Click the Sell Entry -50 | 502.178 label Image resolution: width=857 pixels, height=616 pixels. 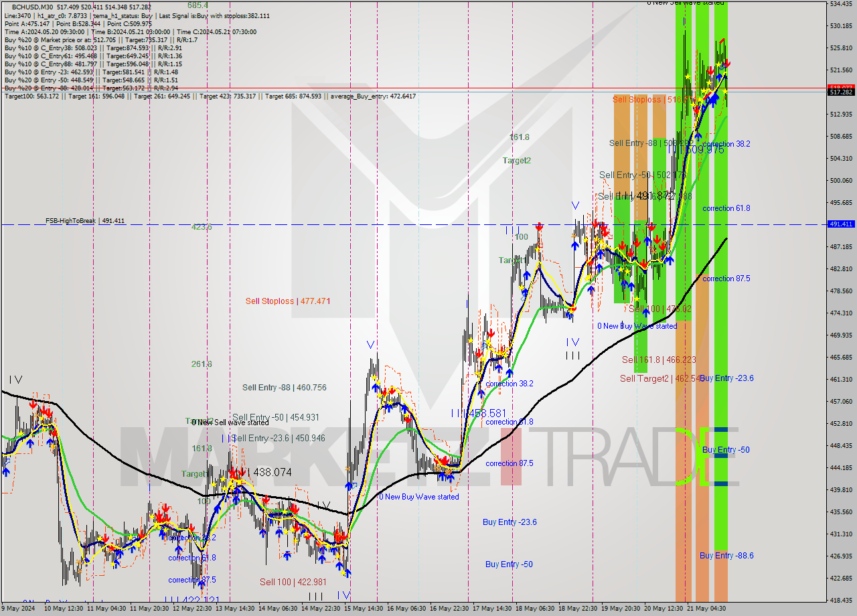(x=643, y=175)
